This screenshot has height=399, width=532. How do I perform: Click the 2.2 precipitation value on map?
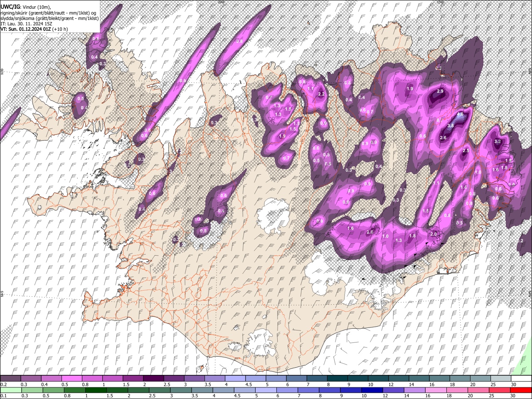coord(321,94)
